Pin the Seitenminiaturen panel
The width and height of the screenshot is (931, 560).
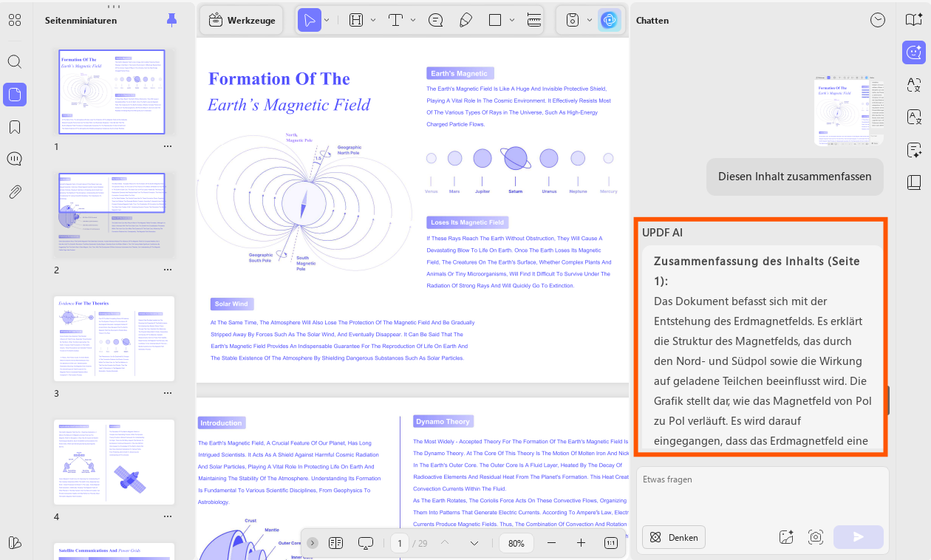pyautogui.click(x=172, y=20)
